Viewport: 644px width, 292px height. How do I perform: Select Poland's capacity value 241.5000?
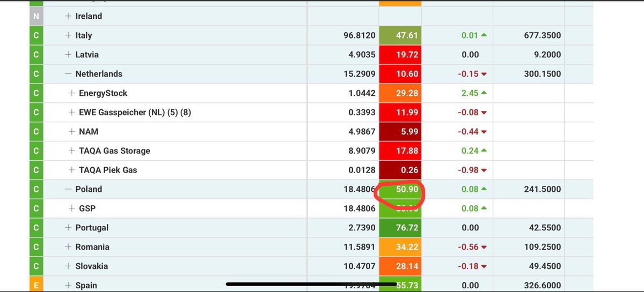(543, 189)
